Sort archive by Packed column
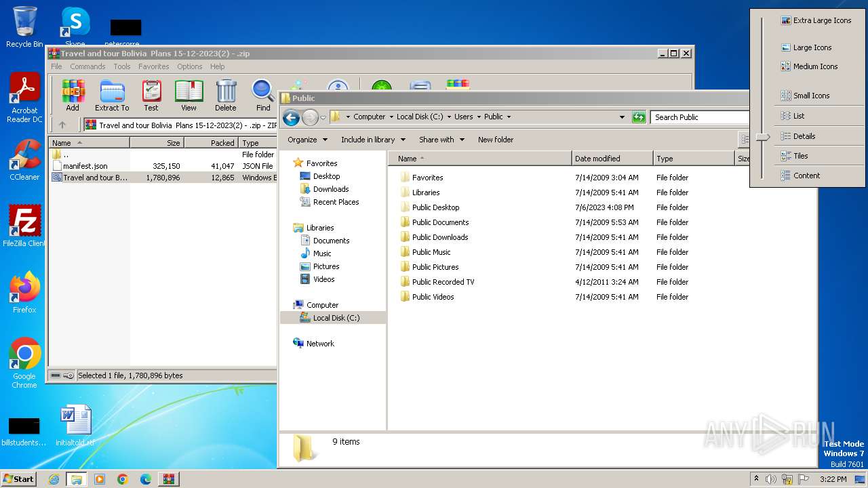Image resolution: width=868 pixels, height=488 pixels. [x=211, y=143]
